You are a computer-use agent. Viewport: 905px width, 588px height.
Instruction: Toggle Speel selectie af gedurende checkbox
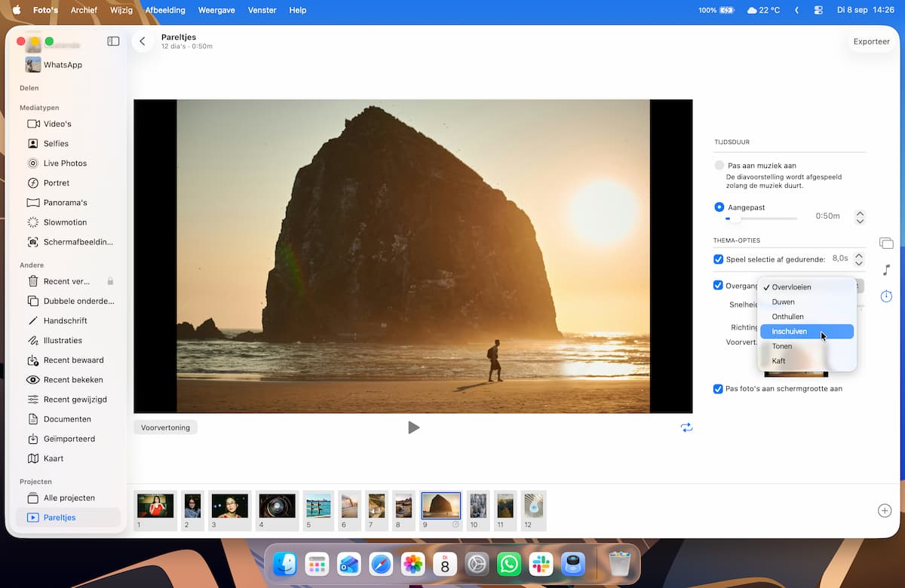tap(718, 259)
